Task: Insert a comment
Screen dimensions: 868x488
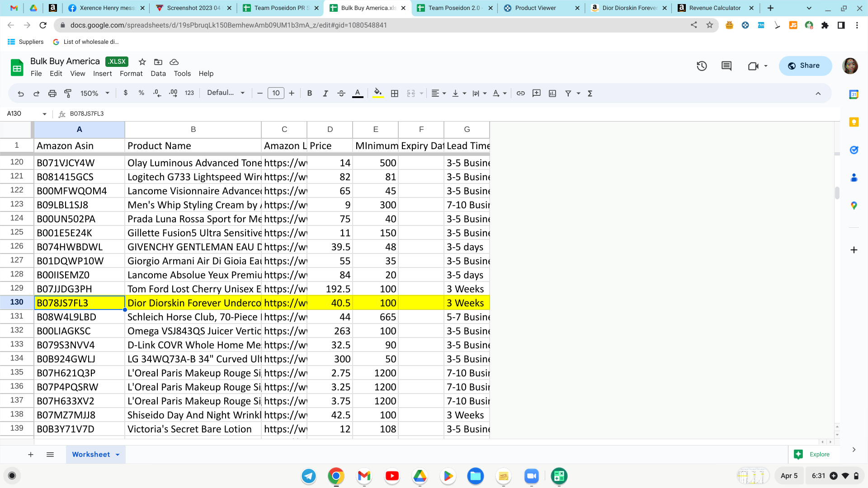Action: [537, 94]
